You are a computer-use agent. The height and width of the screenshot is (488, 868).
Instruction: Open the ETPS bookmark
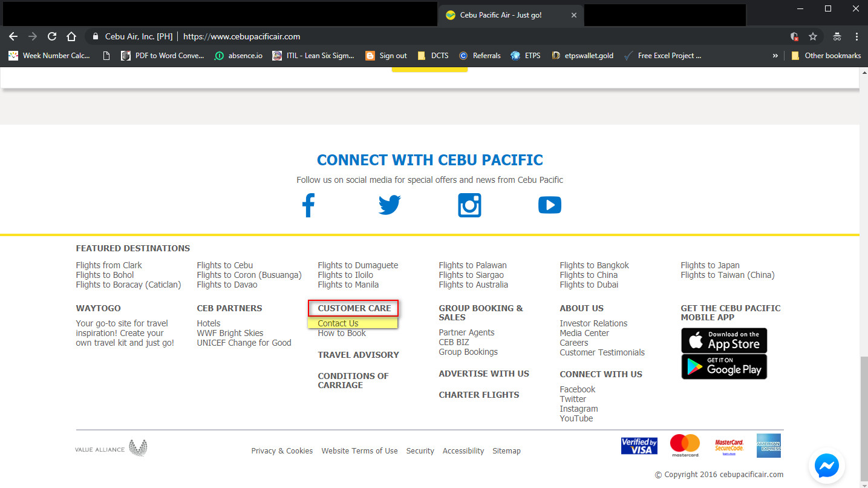(526, 56)
